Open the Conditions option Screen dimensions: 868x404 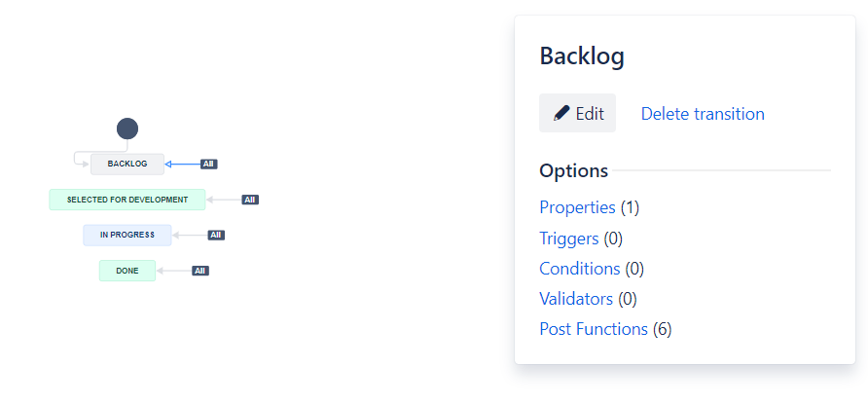coord(580,269)
